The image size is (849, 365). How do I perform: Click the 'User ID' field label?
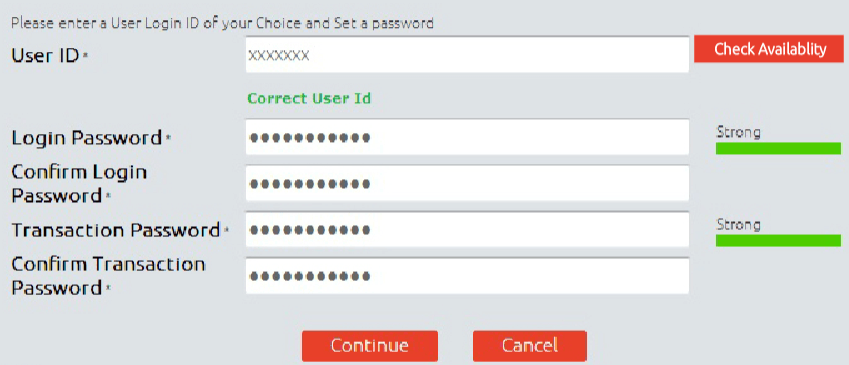(x=45, y=55)
